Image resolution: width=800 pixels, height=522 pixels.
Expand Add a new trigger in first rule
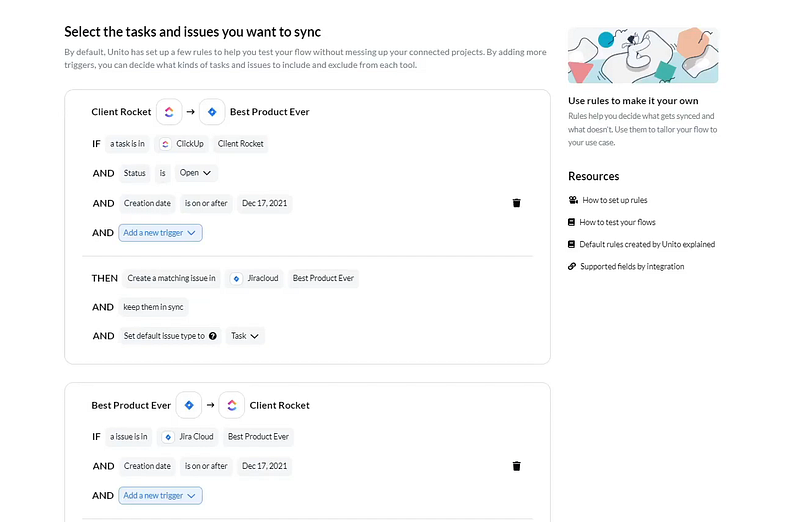161,232
